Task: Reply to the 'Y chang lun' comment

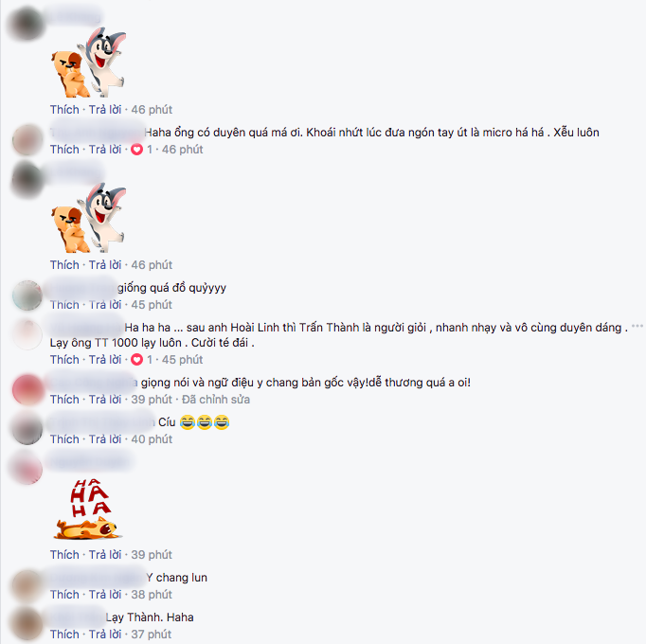Action: click(x=105, y=595)
